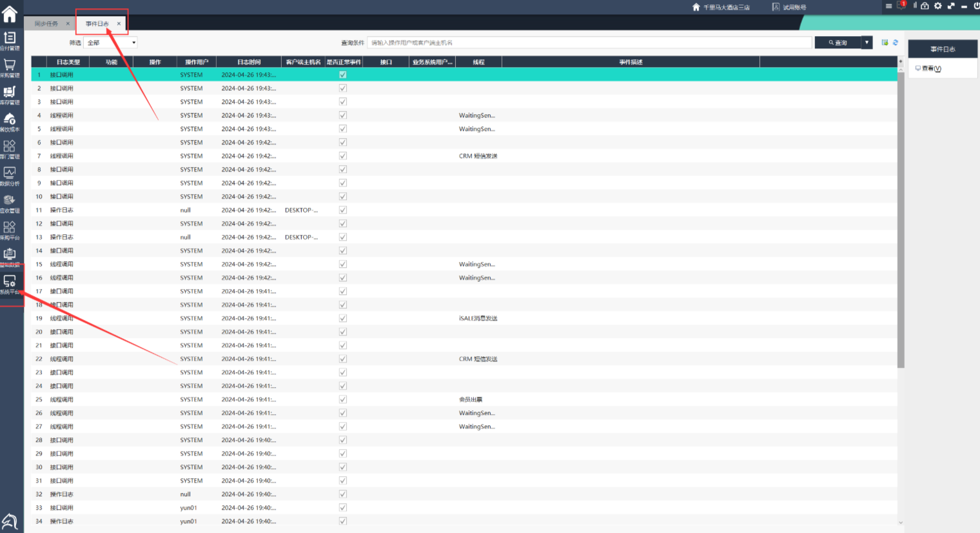Open the 筛选 filter dropdown set to 全部

112,43
